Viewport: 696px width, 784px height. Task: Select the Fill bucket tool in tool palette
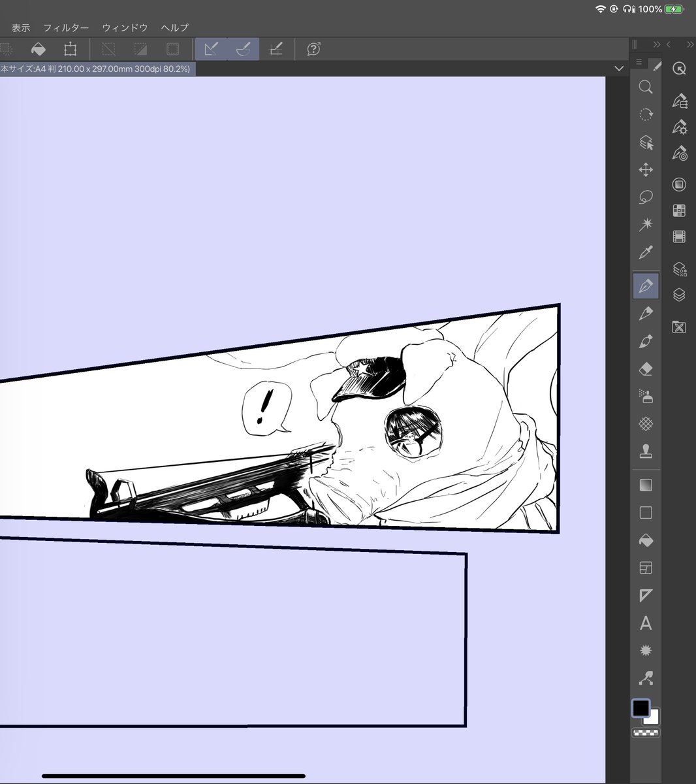[646, 540]
